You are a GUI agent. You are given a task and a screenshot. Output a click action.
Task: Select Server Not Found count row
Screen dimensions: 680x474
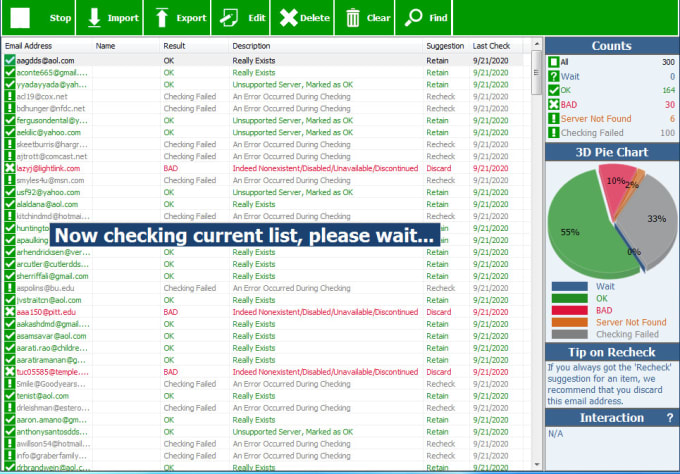point(597,118)
